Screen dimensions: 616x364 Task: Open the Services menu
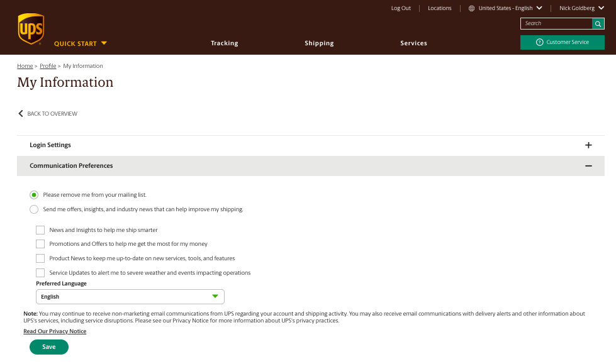click(x=413, y=43)
